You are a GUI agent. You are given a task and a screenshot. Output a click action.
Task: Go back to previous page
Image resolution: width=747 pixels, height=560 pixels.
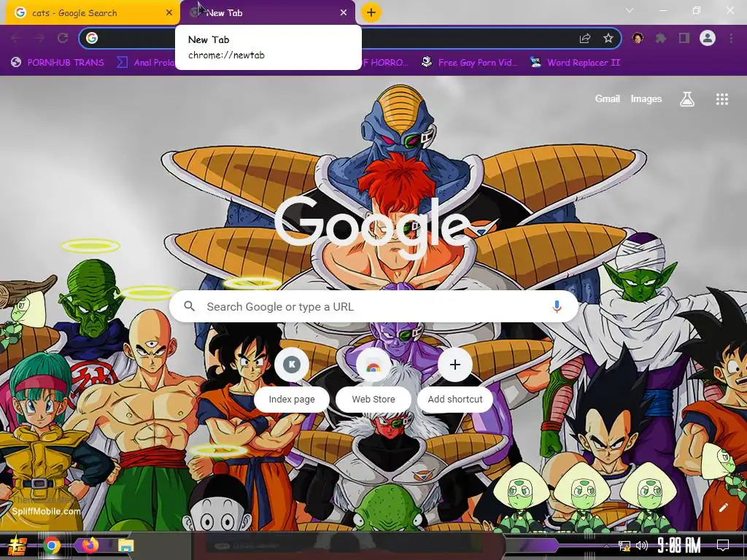click(16, 38)
